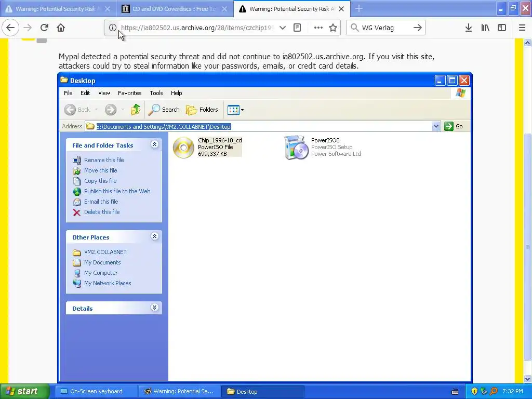Click Explorer Back button
The height and width of the screenshot is (399, 532).
coord(77,110)
